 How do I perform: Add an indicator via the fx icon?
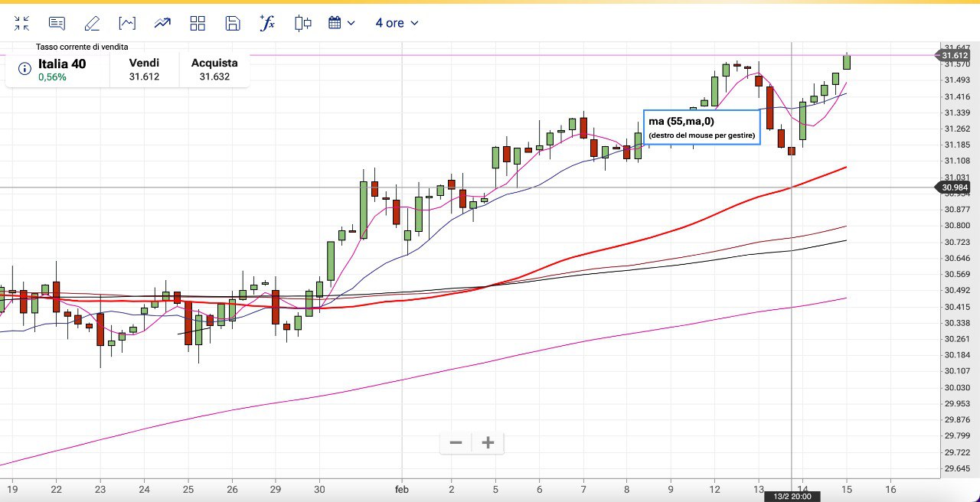(x=267, y=23)
